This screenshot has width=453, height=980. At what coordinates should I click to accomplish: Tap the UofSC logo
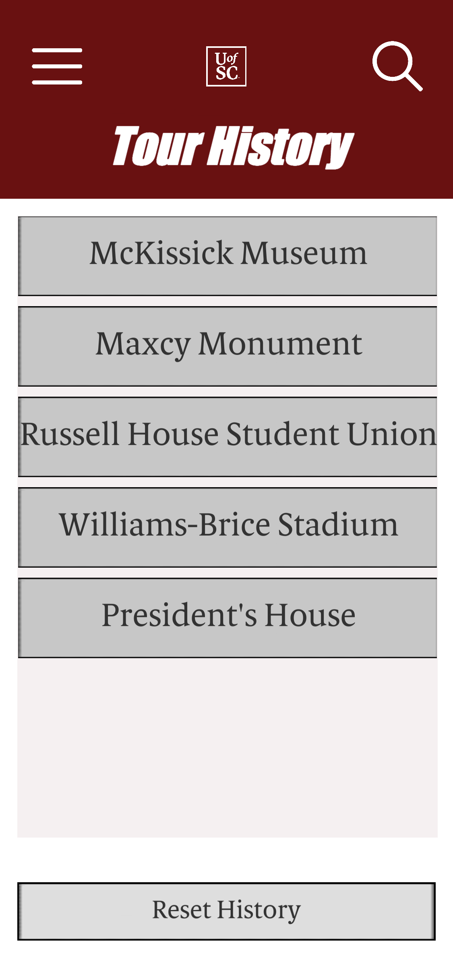226,66
